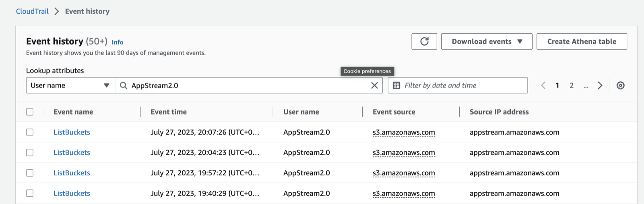The width and height of the screenshot is (644, 204).
Task: Click s3.amazonaws.com in the 20:07:26 row
Action: coord(404,132)
